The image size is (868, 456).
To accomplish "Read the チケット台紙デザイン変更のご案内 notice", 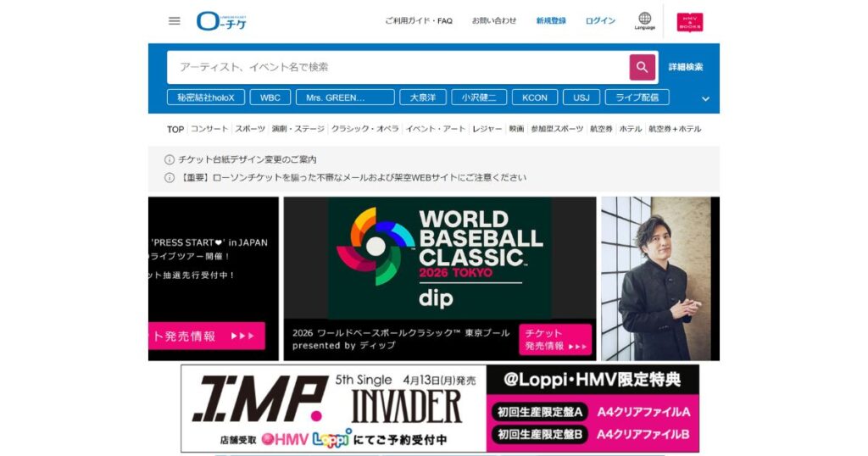I will pos(247,159).
